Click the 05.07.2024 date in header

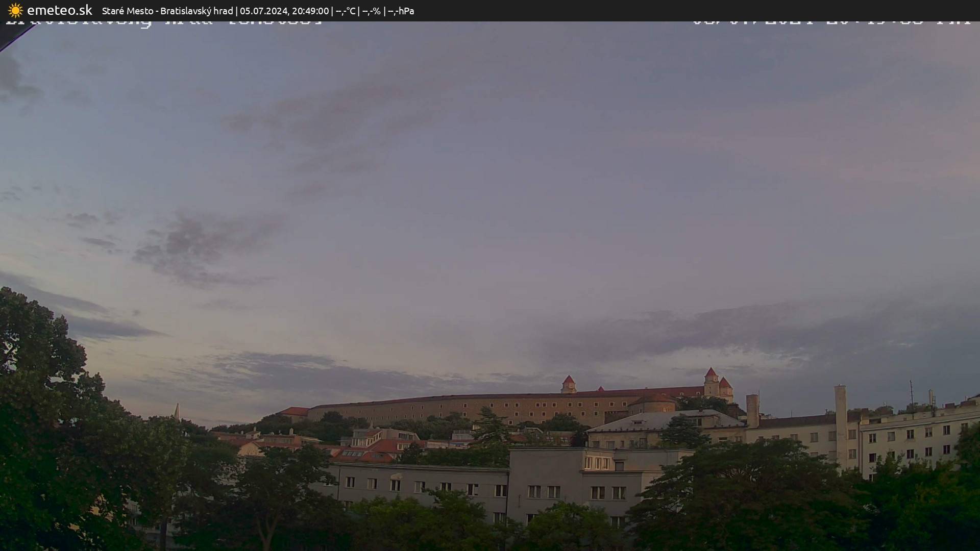coord(263,11)
